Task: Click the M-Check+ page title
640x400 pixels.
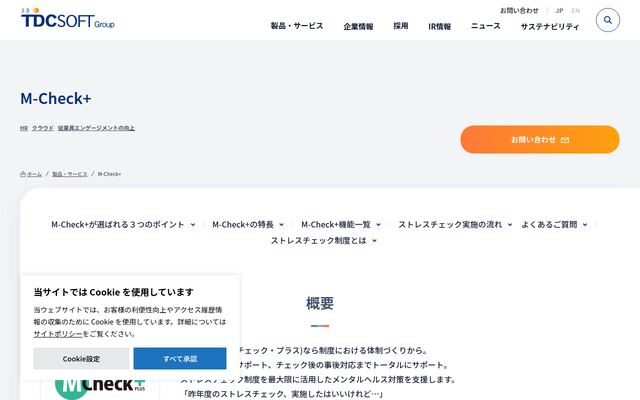Action: point(56,98)
